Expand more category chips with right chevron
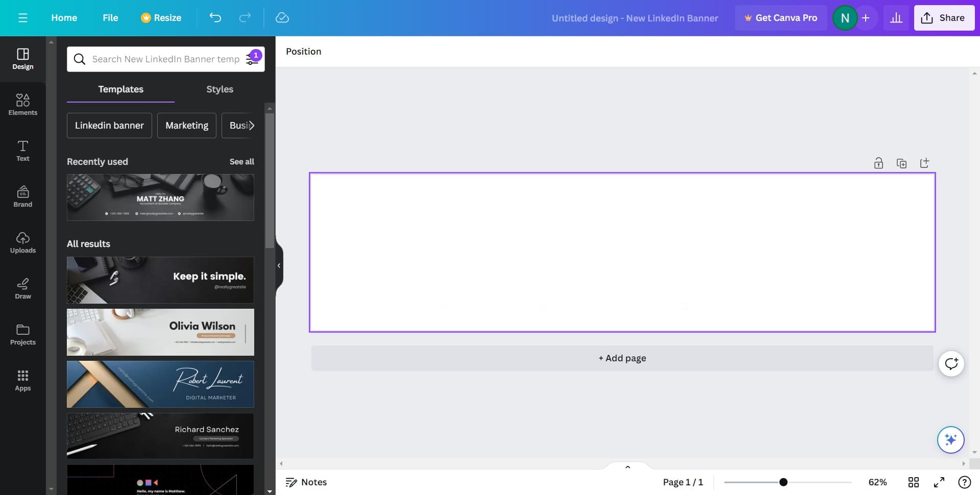 point(251,126)
